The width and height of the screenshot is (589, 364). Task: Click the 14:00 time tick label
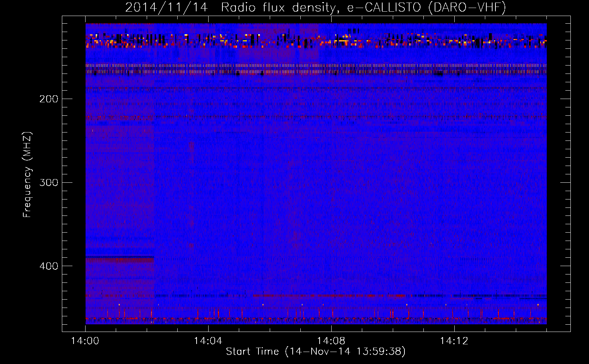tap(85, 341)
